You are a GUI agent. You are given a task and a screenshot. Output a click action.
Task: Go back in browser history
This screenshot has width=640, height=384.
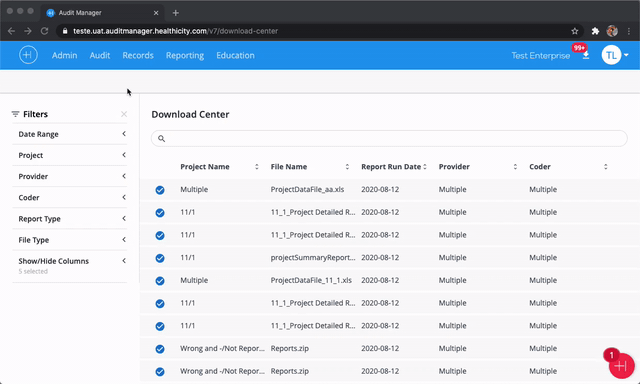(x=11, y=31)
